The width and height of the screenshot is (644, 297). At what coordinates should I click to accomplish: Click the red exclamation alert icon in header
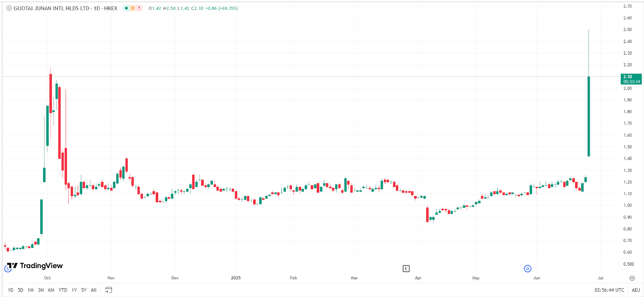click(x=139, y=8)
